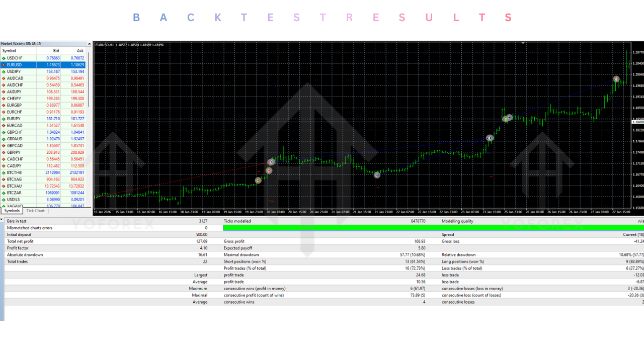Switch to the Tick Chart tab
This screenshot has height=362, width=644.
[x=35, y=210]
